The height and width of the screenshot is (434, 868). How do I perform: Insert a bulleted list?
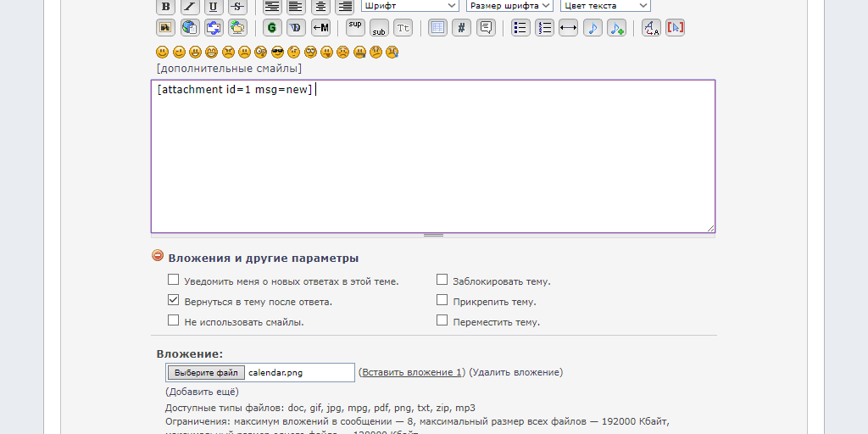click(x=520, y=28)
